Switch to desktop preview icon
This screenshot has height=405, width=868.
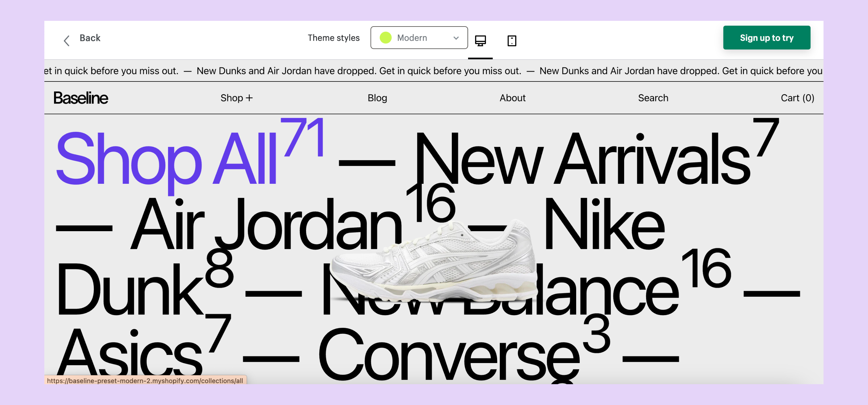(480, 40)
